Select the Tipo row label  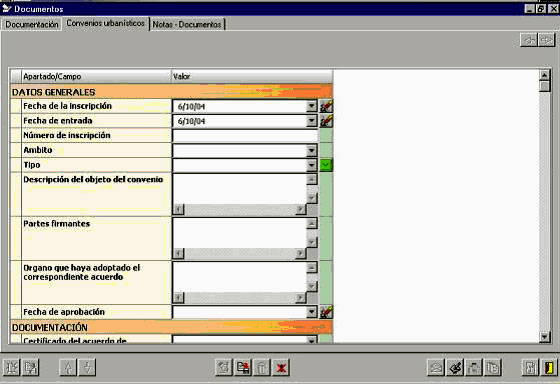point(32,165)
